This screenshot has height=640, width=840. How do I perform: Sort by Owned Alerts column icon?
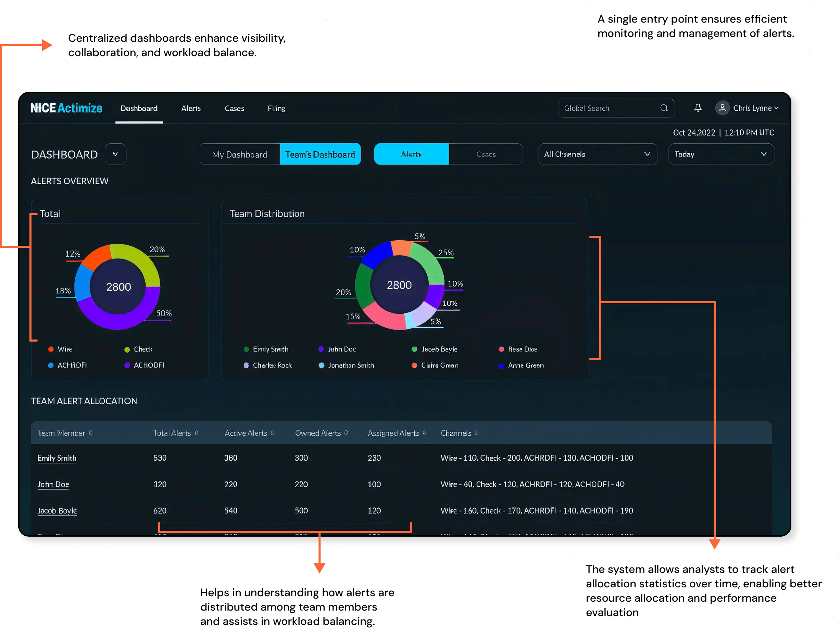[x=346, y=433]
